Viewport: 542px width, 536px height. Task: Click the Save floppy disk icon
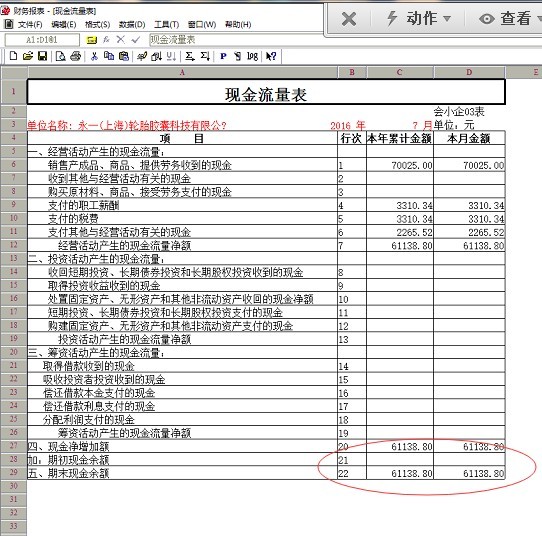(42, 56)
